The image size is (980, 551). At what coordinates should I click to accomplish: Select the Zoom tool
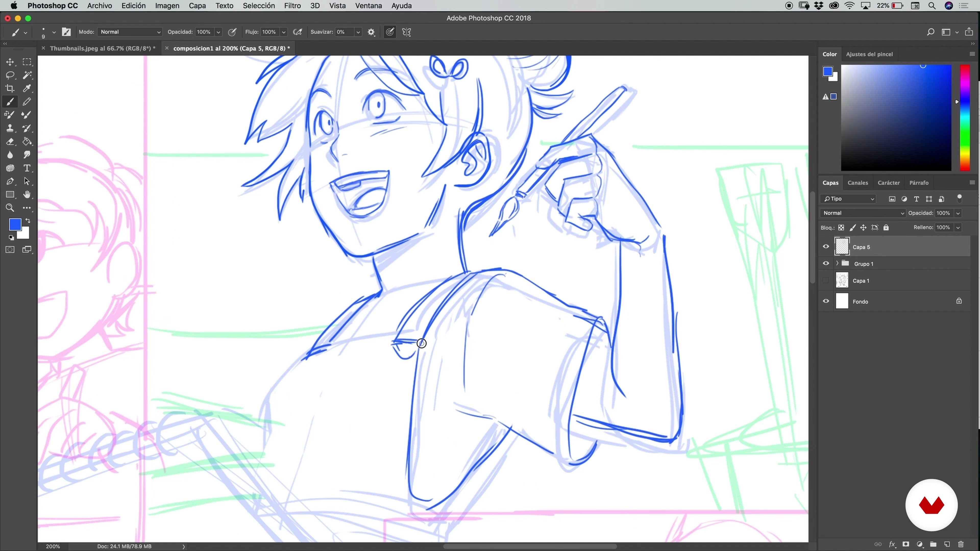pos(10,208)
